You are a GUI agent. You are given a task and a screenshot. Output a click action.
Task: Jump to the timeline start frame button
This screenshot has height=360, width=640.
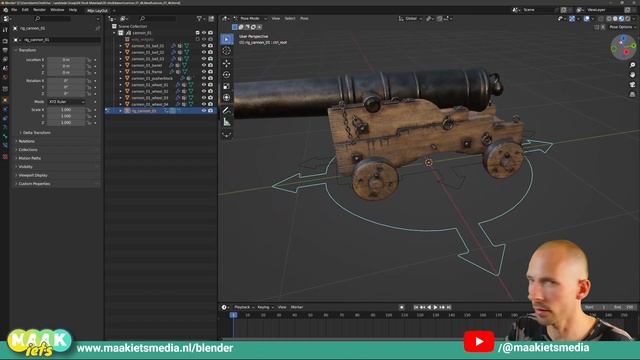pyautogui.click(x=416, y=307)
